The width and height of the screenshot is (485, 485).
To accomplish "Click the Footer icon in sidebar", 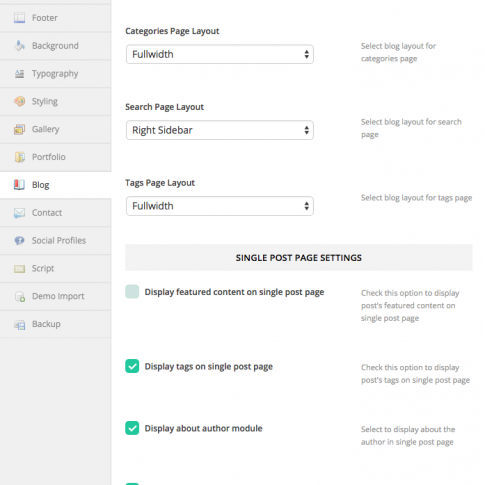I will coord(19,18).
